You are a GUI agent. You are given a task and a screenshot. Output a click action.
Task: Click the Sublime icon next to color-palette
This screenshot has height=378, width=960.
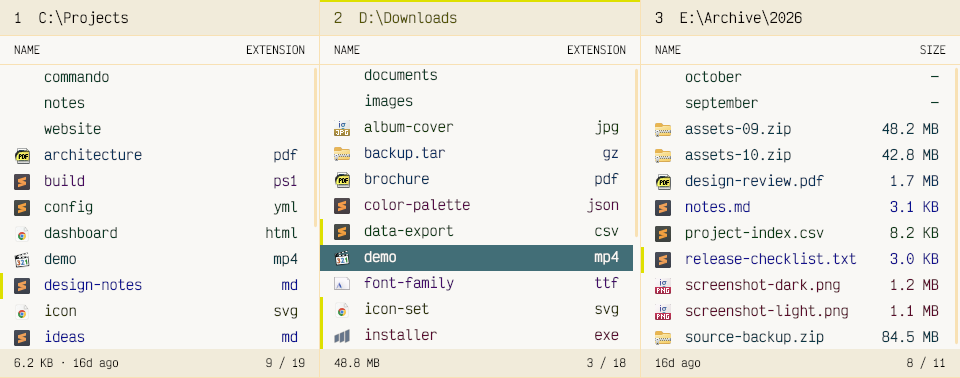tap(342, 206)
